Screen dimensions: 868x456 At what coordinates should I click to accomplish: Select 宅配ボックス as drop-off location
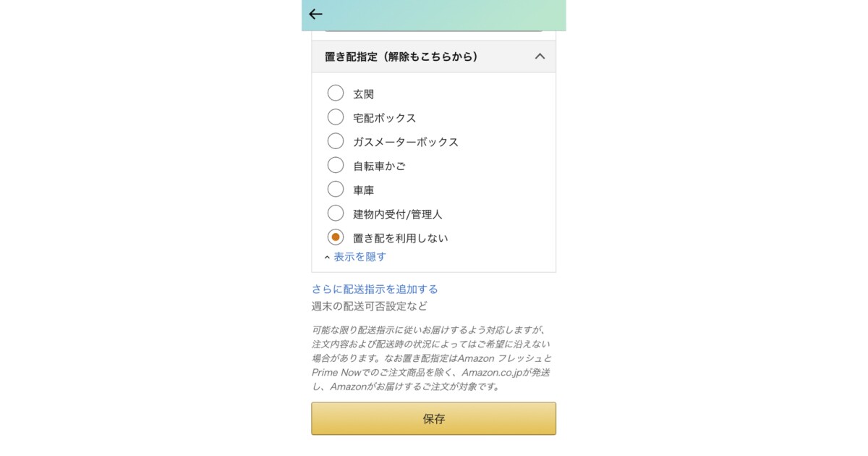coord(336,117)
